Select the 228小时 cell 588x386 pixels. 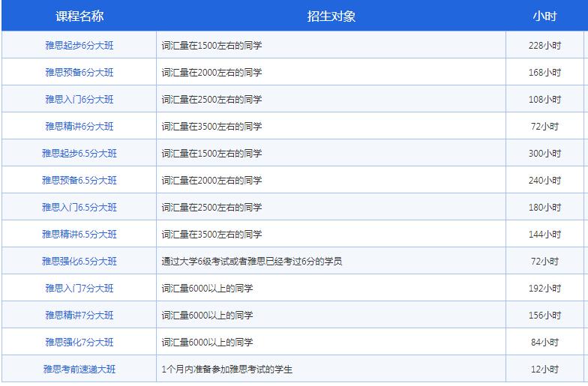coord(544,45)
